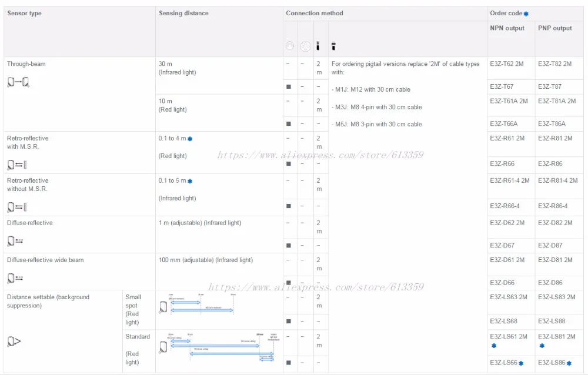Viewport: 588px width, 375px height.
Task: Click the asterisk beside E3Z-LS86
Action: coord(569,363)
